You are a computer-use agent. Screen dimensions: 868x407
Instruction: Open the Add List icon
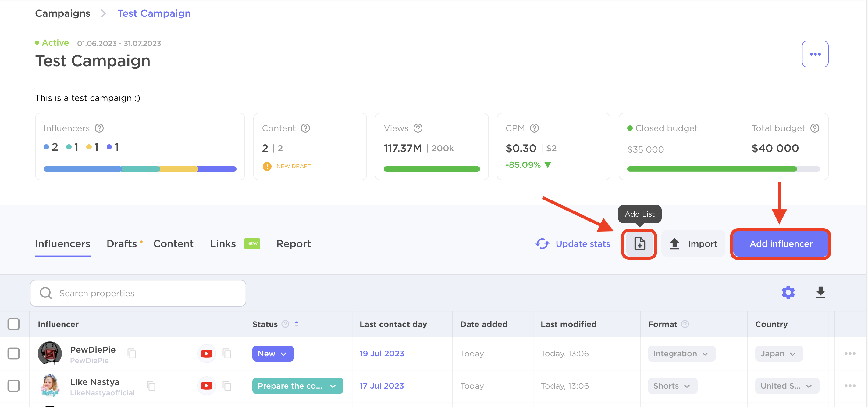coord(639,244)
